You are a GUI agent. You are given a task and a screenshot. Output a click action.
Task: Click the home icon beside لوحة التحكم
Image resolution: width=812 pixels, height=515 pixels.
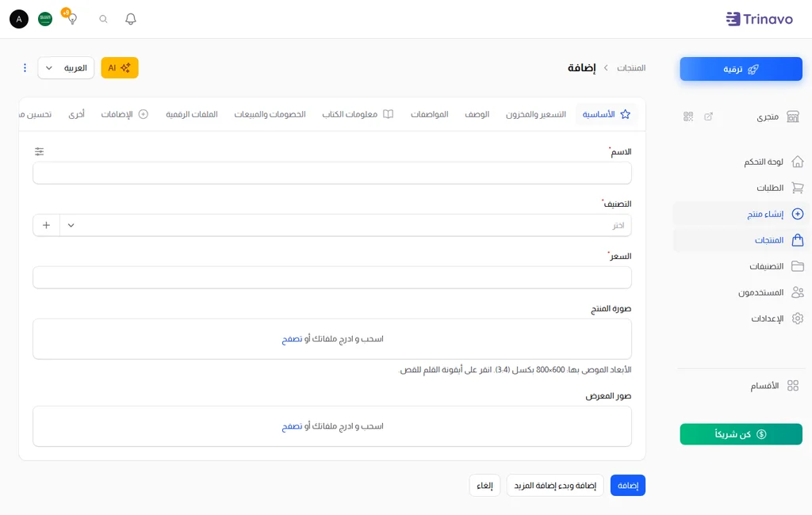798,162
